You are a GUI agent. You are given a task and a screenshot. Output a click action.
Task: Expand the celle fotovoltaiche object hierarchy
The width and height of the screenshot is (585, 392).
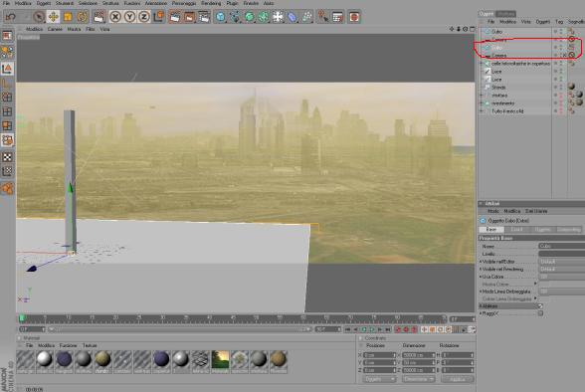pyautogui.click(x=482, y=64)
